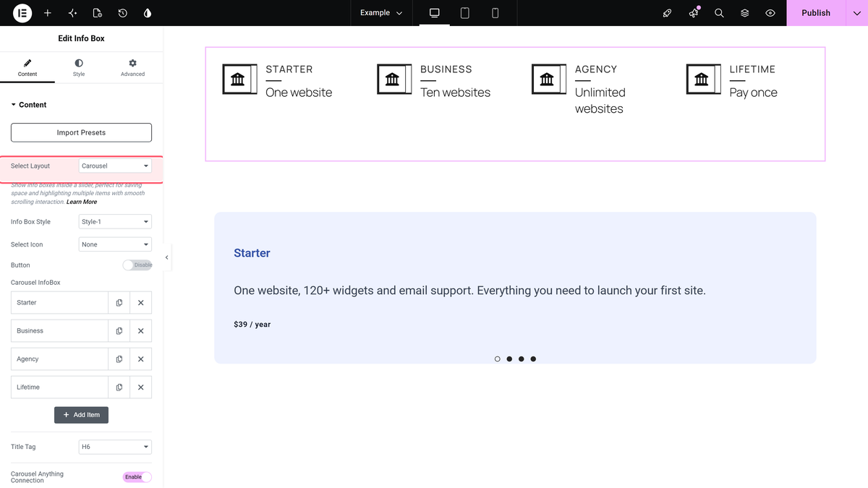Click the 'One website' info box text
The image size is (868, 488).
click(299, 93)
